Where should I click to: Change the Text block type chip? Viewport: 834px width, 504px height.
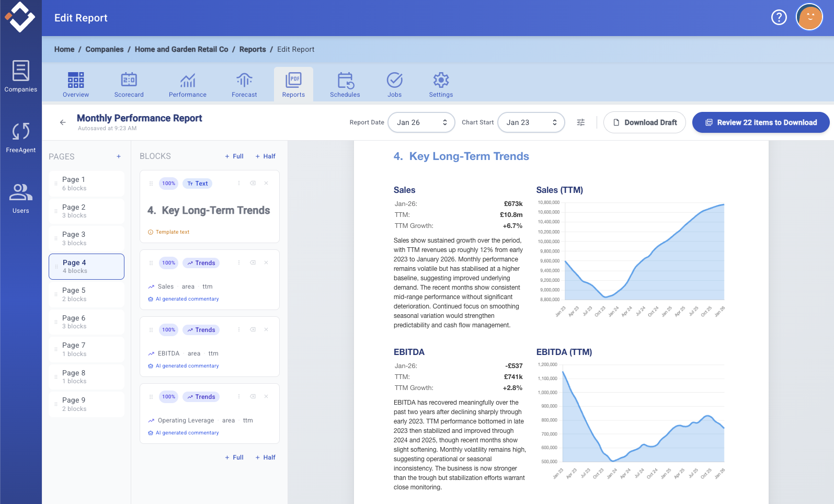pos(197,184)
